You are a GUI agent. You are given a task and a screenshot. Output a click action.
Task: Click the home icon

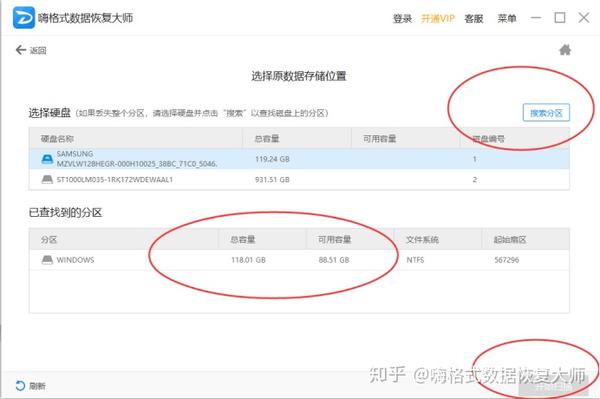coord(565,50)
